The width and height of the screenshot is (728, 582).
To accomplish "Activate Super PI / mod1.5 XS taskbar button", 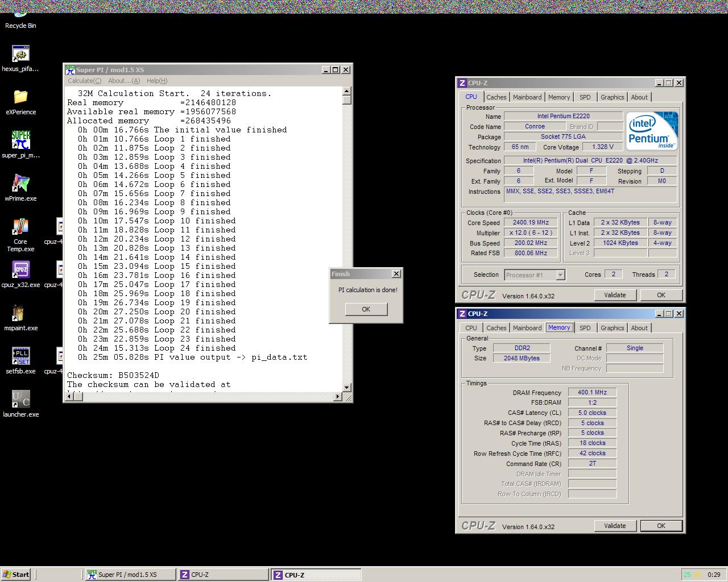I will pyautogui.click(x=130, y=575).
